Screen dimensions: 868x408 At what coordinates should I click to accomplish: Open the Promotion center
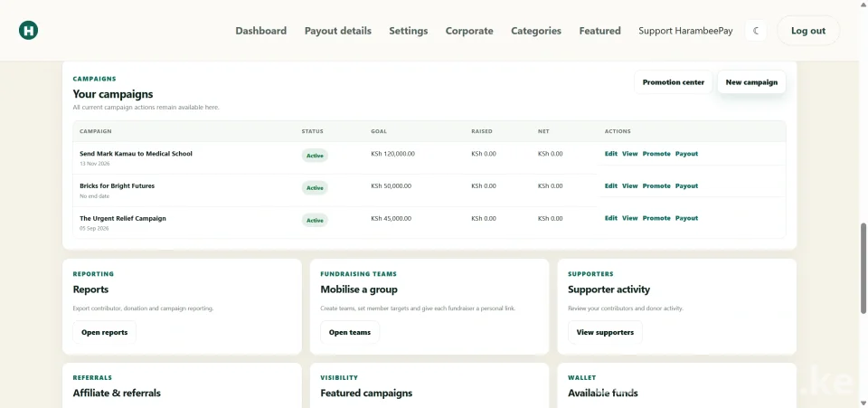coord(673,82)
